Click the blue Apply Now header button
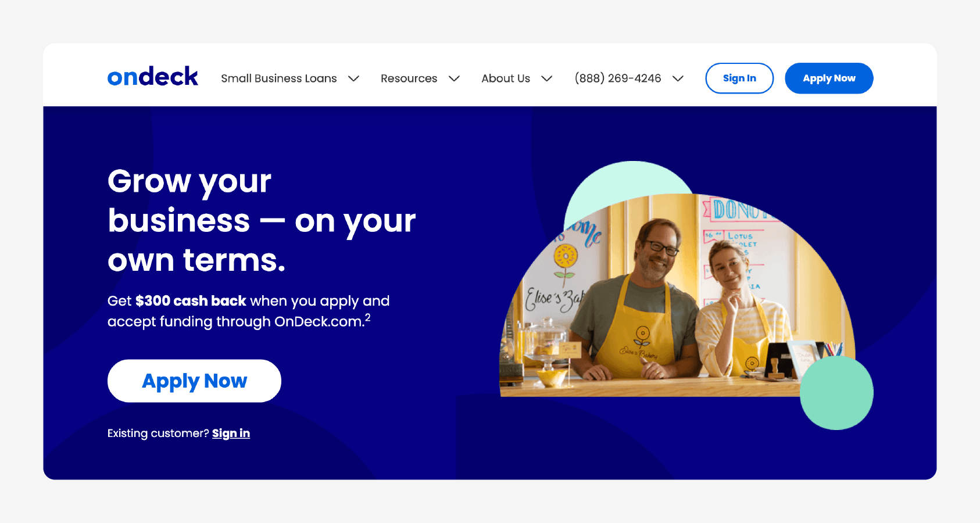The width and height of the screenshot is (980, 523). coord(829,78)
